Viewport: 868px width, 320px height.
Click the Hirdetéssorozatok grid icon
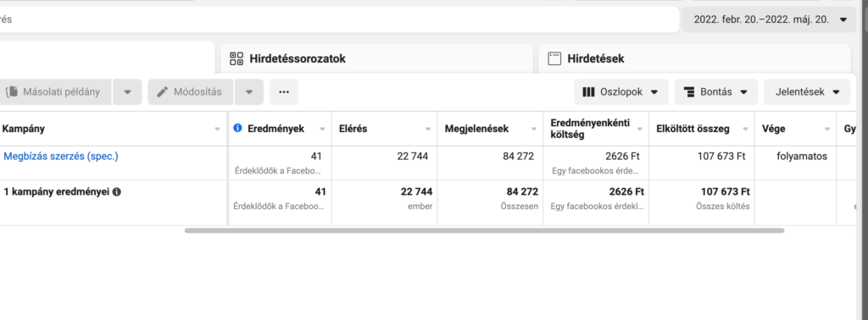[236, 58]
